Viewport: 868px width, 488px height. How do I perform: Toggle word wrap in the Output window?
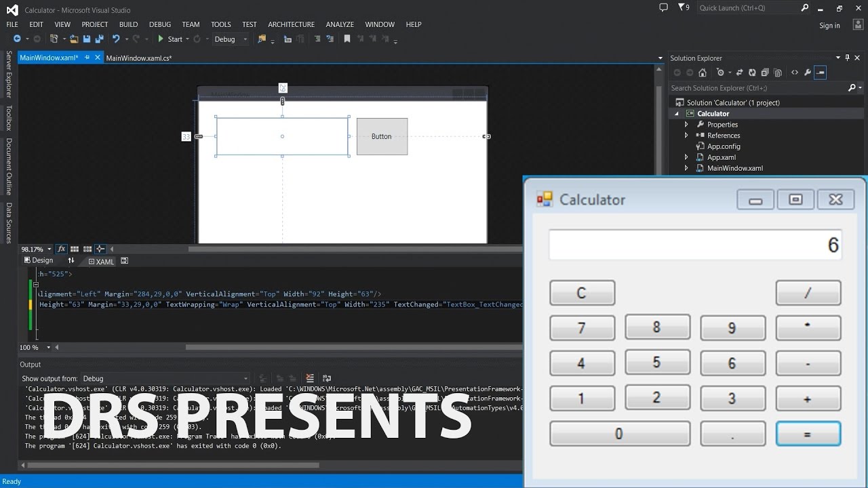click(x=326, y=378)
